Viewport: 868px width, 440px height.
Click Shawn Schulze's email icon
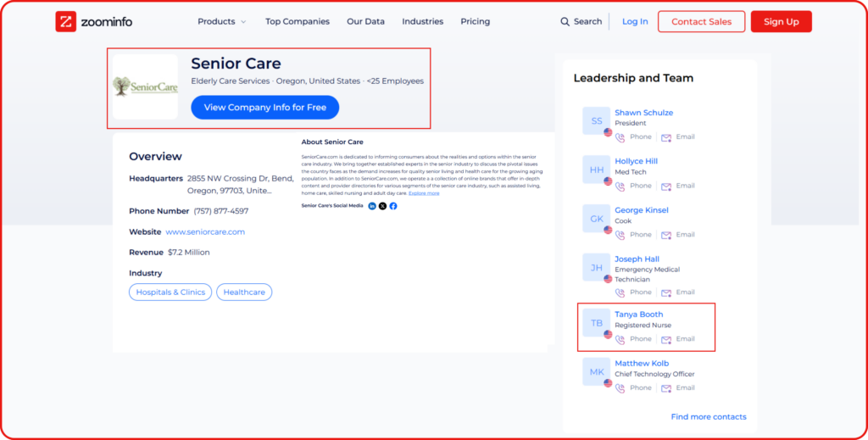tap(666, 137)
